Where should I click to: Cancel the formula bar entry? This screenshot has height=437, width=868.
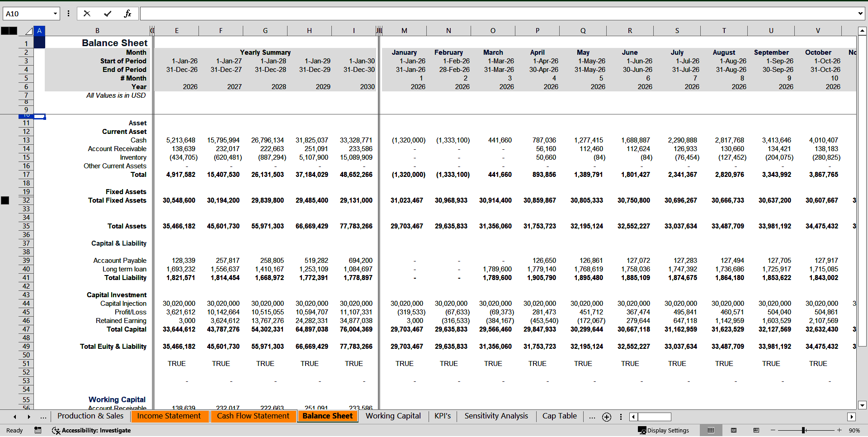point(87,14)
